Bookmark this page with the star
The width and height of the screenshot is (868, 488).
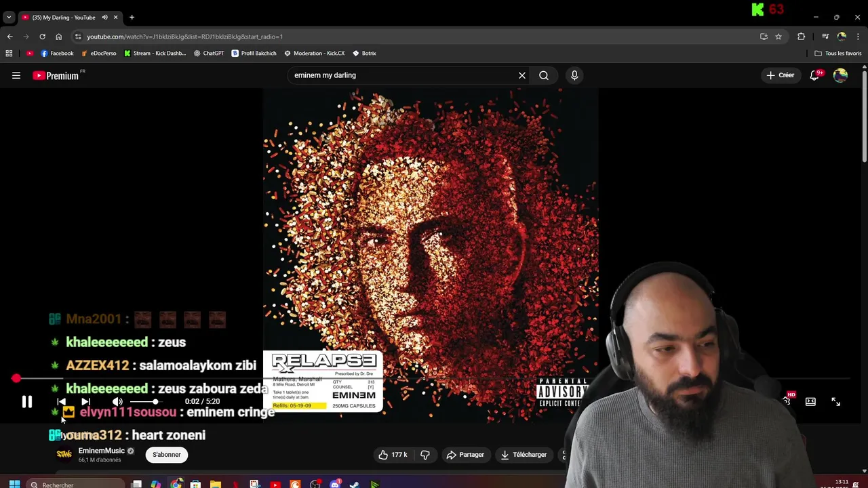click(778, 37)
